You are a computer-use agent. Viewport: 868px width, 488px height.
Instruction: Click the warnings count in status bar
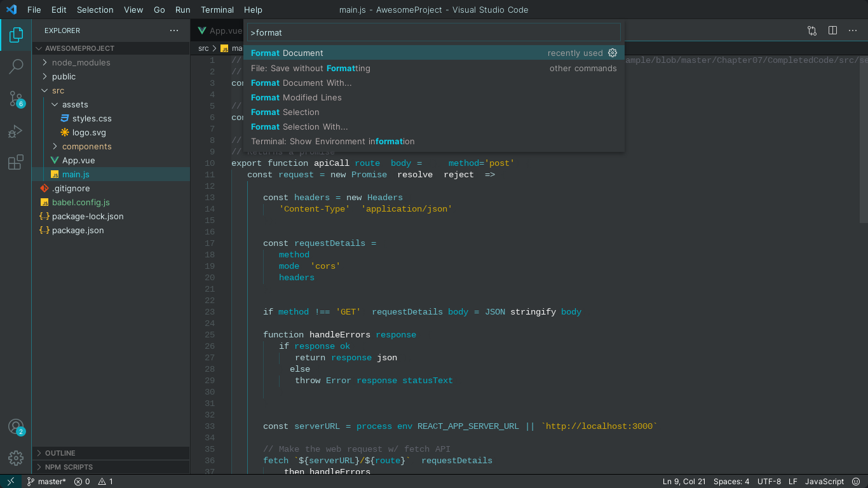[105, 482]
